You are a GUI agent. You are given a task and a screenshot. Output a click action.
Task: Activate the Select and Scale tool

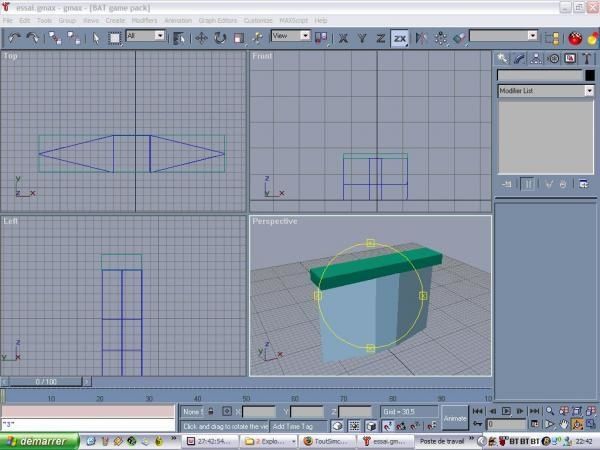[x=239, y=38]
